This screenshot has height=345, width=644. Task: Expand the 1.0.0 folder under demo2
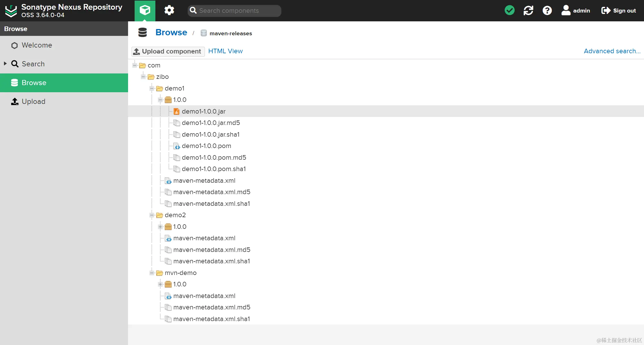tap(160, 227)
